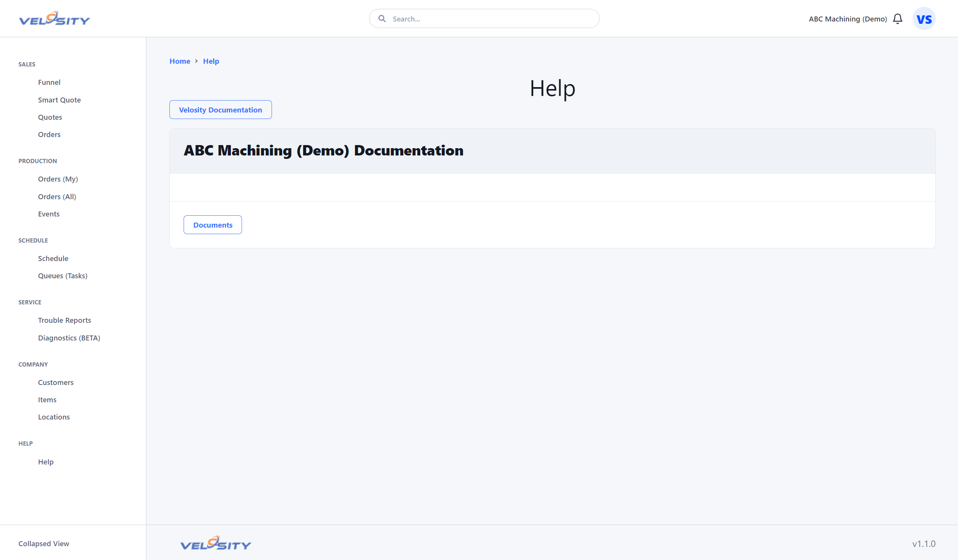Open the notifications bell
Screen dimensions: 958x560
tap(898, 19)
